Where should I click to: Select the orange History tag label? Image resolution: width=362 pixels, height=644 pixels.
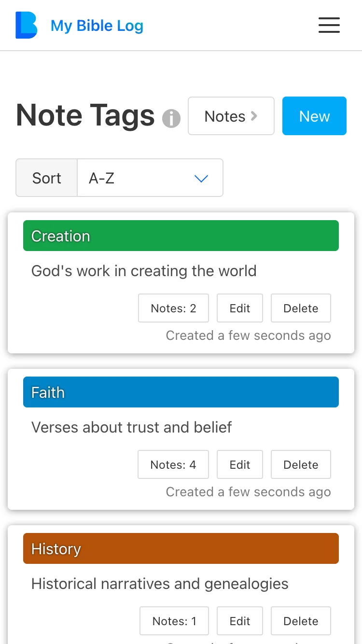[x=181, y=548]
